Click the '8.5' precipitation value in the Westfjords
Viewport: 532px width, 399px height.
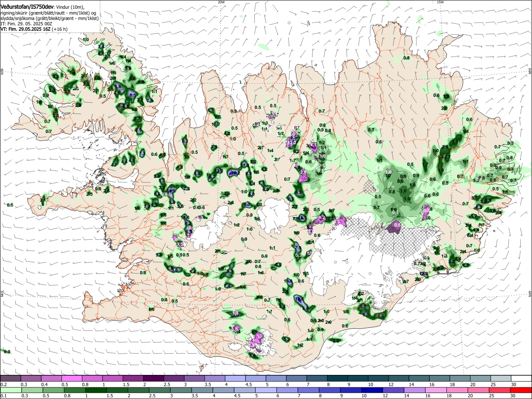pyautogui.click(x=133, y=95)
